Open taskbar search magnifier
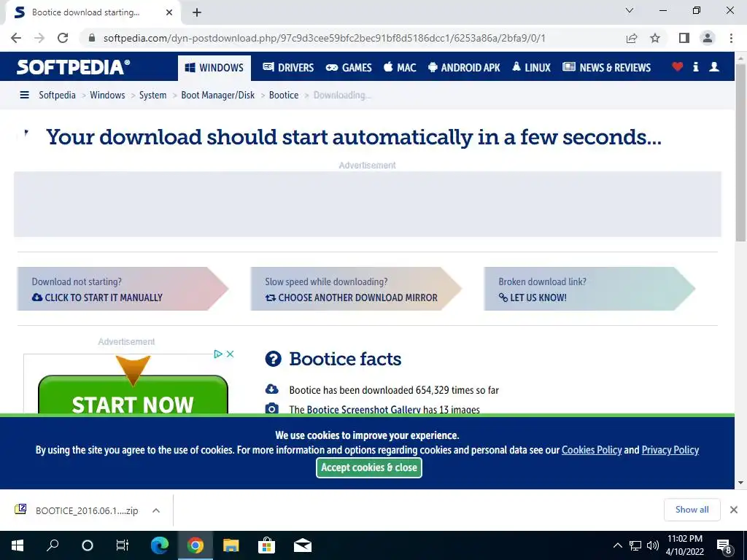This screenshot has width=747, height=560. tap(53, 545)
